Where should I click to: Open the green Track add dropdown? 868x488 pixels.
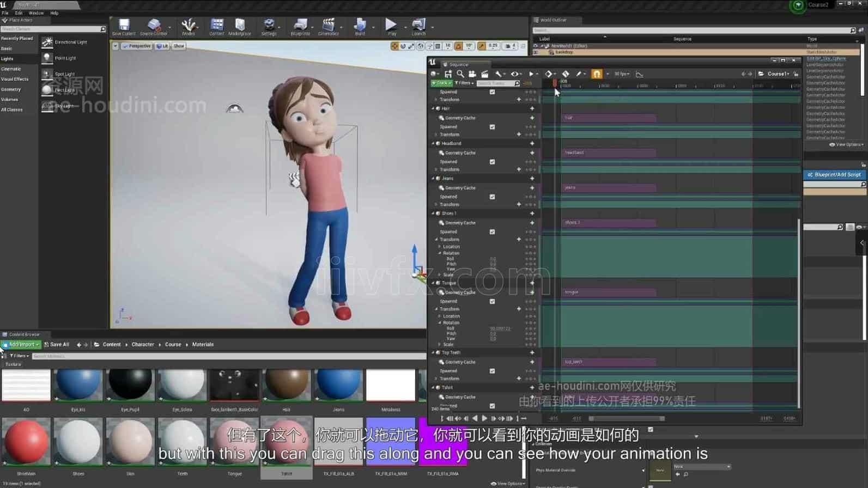point(441,83)
